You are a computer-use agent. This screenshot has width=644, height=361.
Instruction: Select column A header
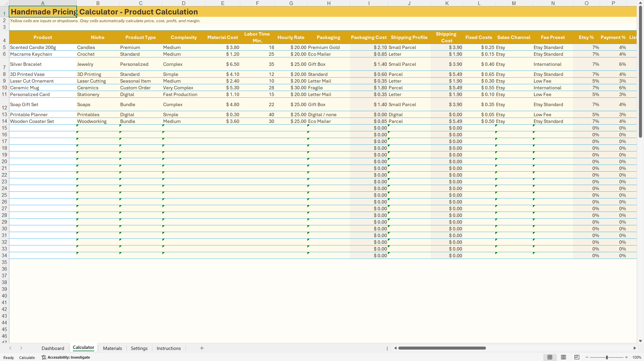point(43,3)
